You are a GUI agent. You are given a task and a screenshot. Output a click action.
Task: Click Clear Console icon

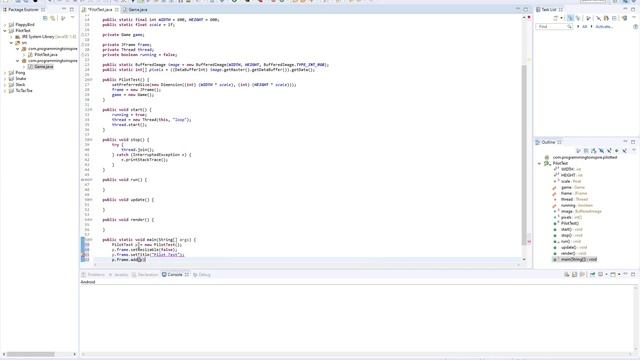(567, 275)
